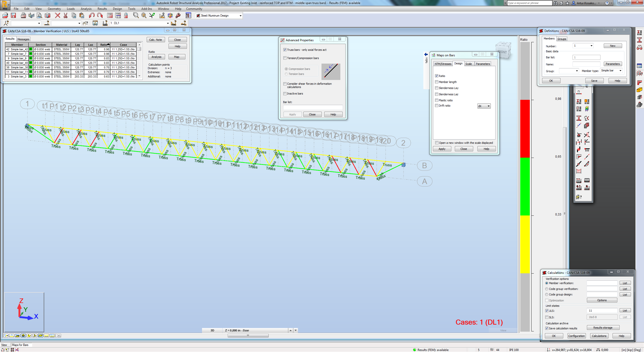This screenshot has width=644, height=352.
Task: Click New in the Definitions dialog
Action: (x=613, y=46)
